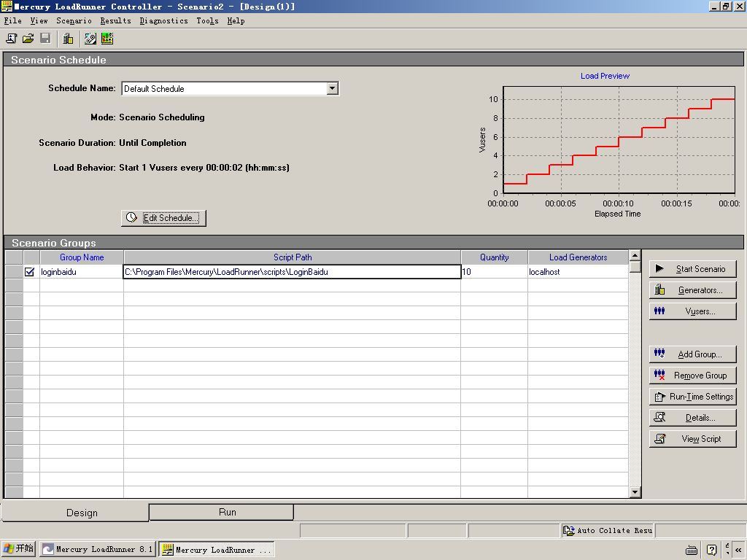
Task: Open the View menu
Action: pyautogui.click(x=39, y=20)
